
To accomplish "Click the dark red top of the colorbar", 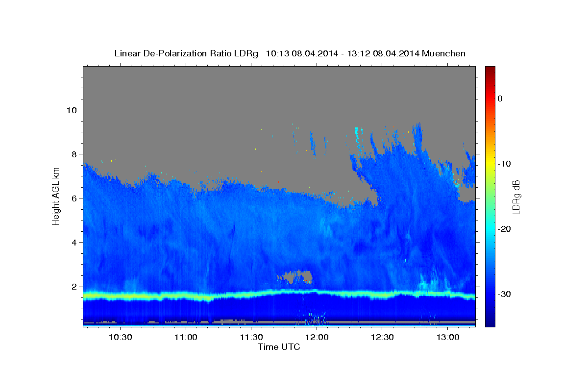I will pyautogui.click(x=490, y=71).
